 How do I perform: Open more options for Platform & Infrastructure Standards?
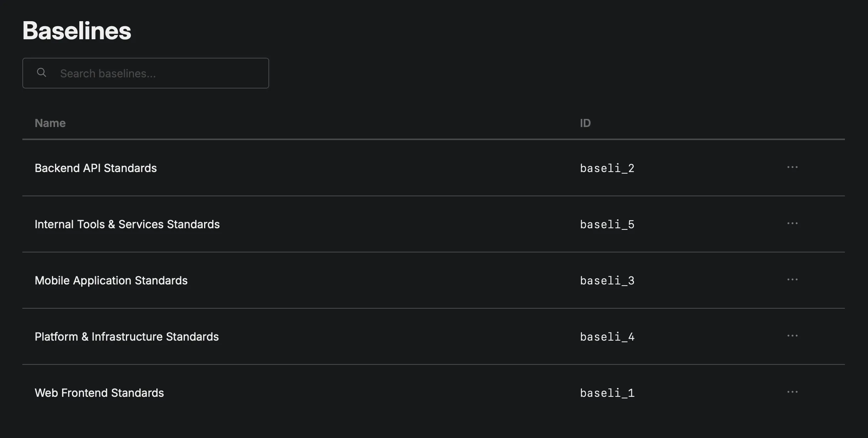[x=792, y=336]
